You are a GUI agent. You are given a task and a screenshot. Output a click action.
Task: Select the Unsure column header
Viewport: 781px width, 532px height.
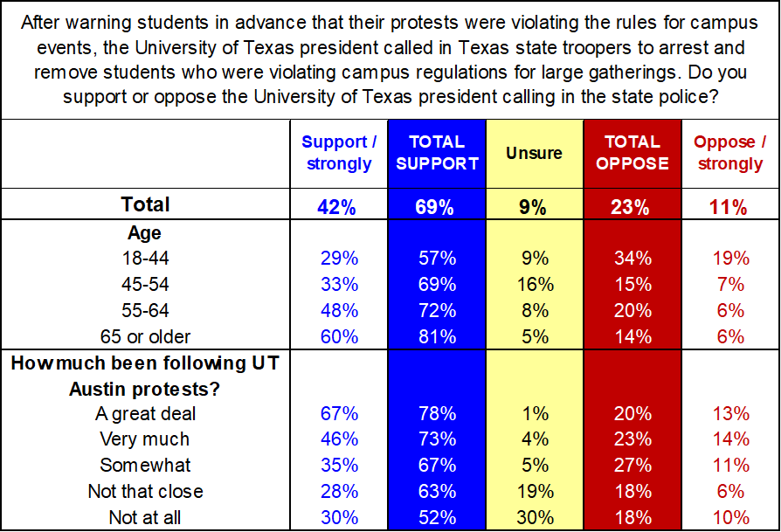[x=534, y=153]
